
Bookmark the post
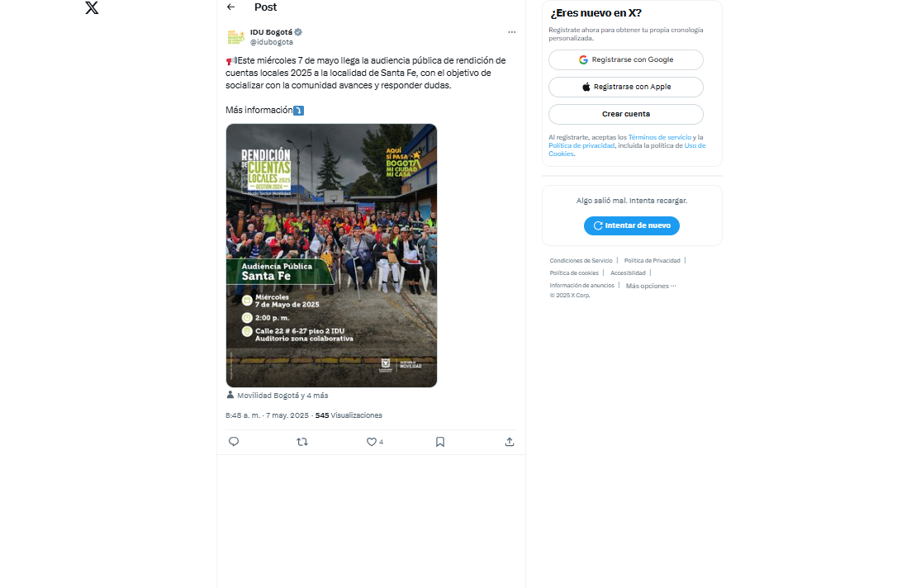tap(440, 442)
